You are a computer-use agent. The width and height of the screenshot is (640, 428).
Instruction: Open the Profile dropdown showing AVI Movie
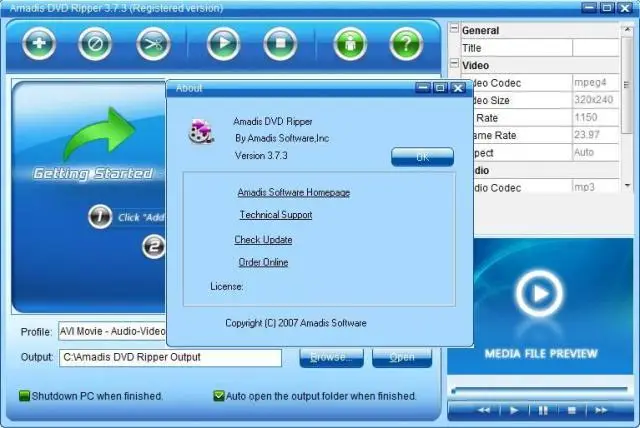click(112, 331)
